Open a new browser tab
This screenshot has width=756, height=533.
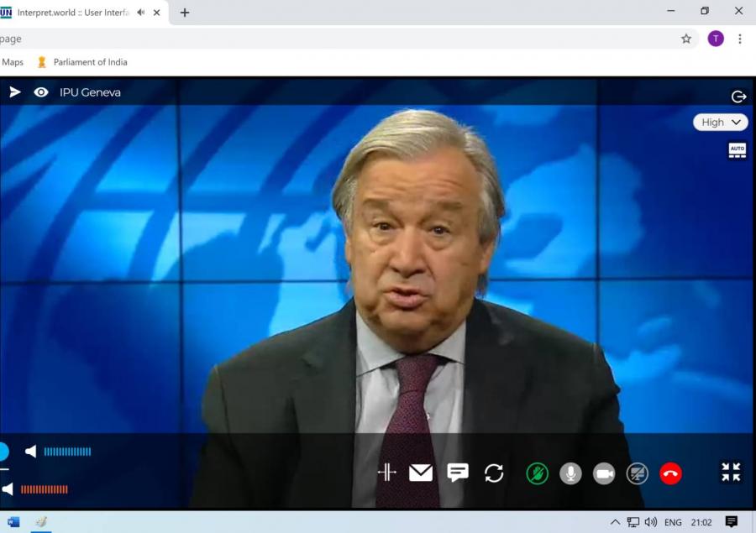tap(185, 13)
